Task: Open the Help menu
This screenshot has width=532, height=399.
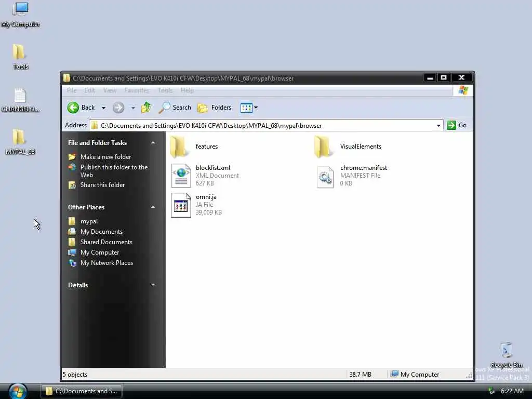Action: pos(187,90)
